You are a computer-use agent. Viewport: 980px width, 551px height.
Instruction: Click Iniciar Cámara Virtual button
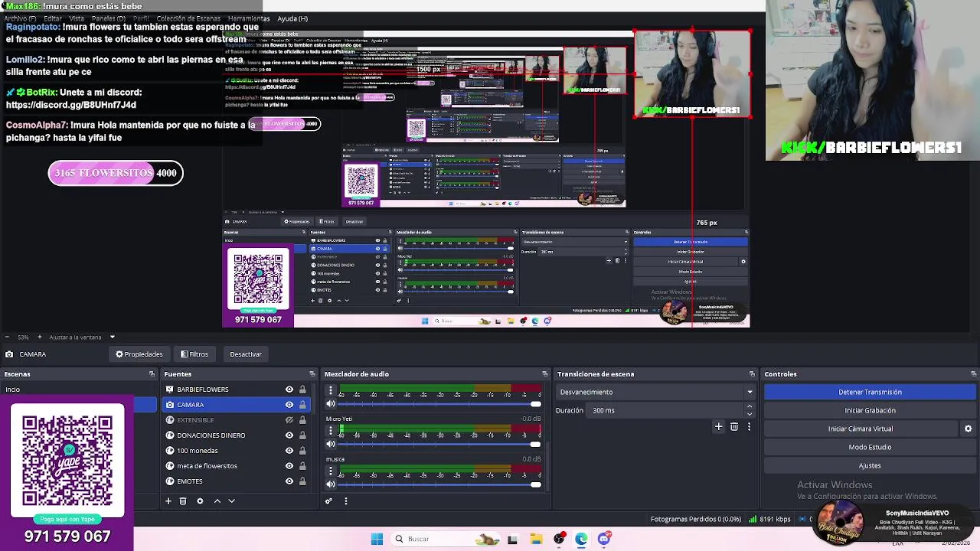tap(860, 429)
